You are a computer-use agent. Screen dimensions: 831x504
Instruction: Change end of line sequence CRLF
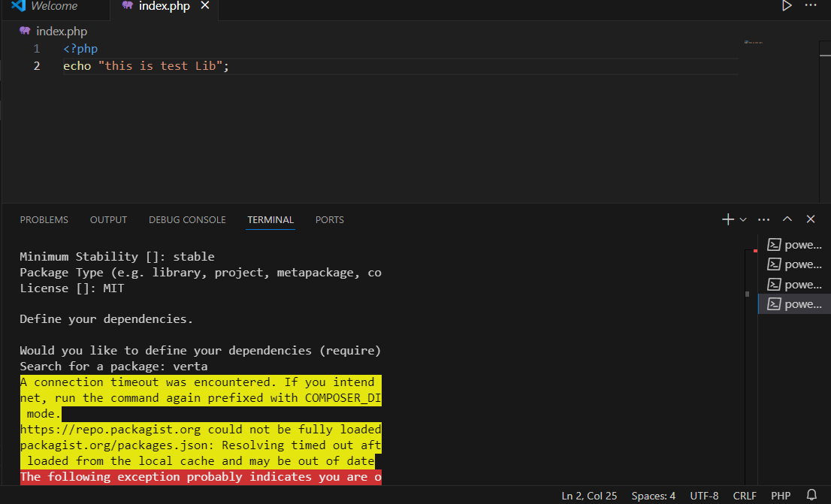744,496
